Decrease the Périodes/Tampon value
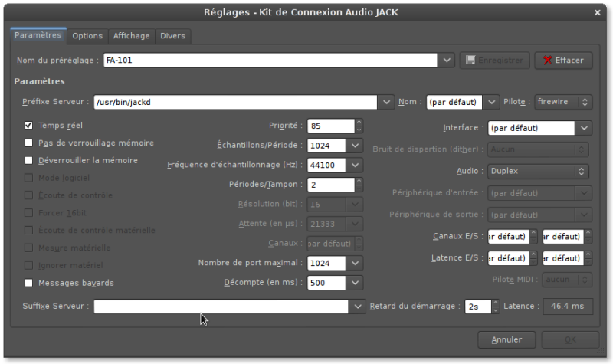Viewport: 613px width, 364px height. click(359, 188)
